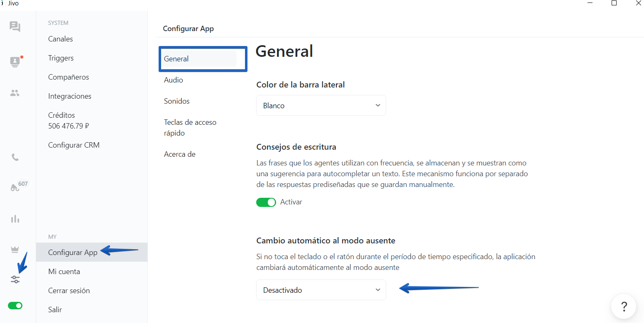Disable the Consejos de escritura Activar toggle

click(266, 202)
